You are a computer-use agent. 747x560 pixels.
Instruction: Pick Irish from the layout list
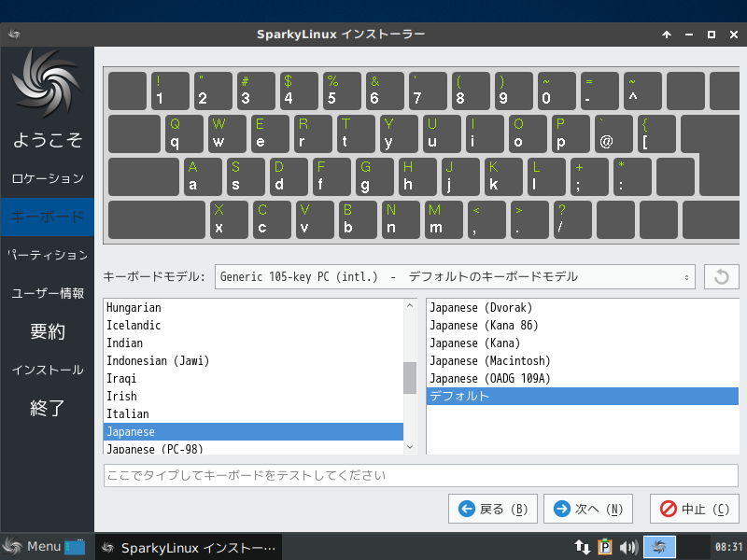click(x=253, y=396)
